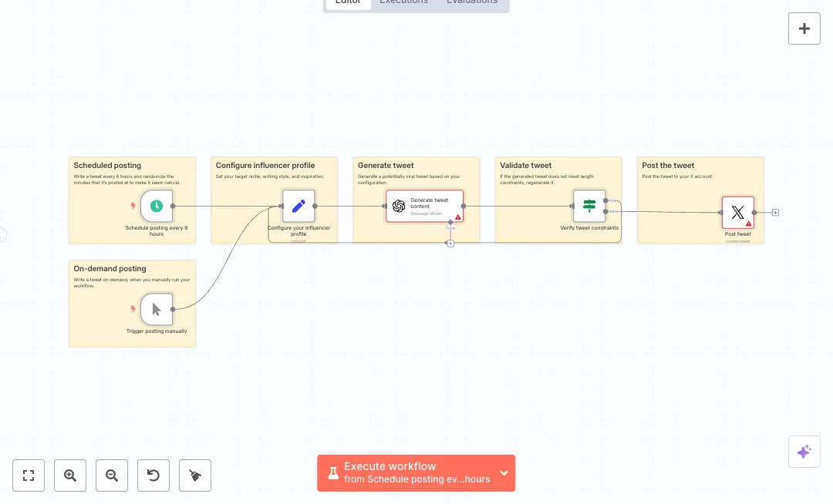Expand the Execute workflow trigger dropdown arrow
Image resolution: width=833 pixels, height=504 pixels.
click(x=504, y=473)
